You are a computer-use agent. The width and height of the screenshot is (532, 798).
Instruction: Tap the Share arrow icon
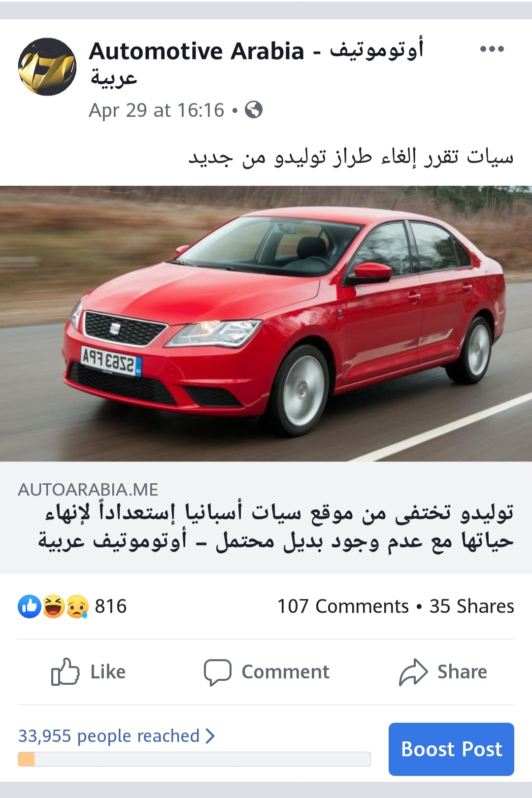pyautogui.click(x=413, y=672)
